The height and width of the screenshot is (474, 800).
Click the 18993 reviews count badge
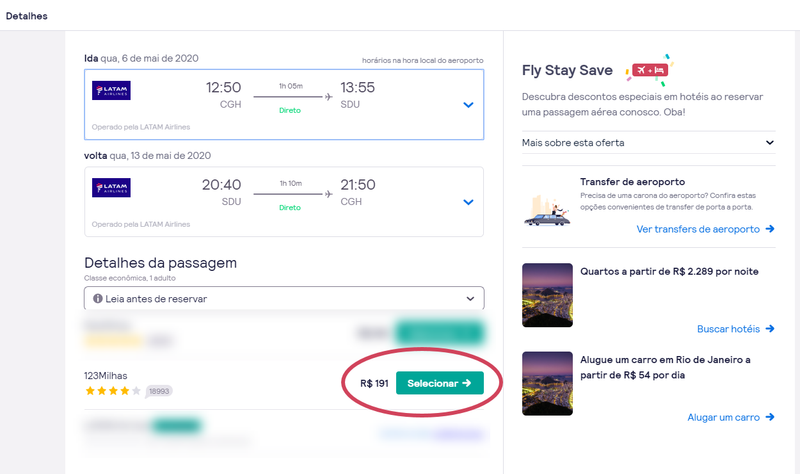coord(159,391)
